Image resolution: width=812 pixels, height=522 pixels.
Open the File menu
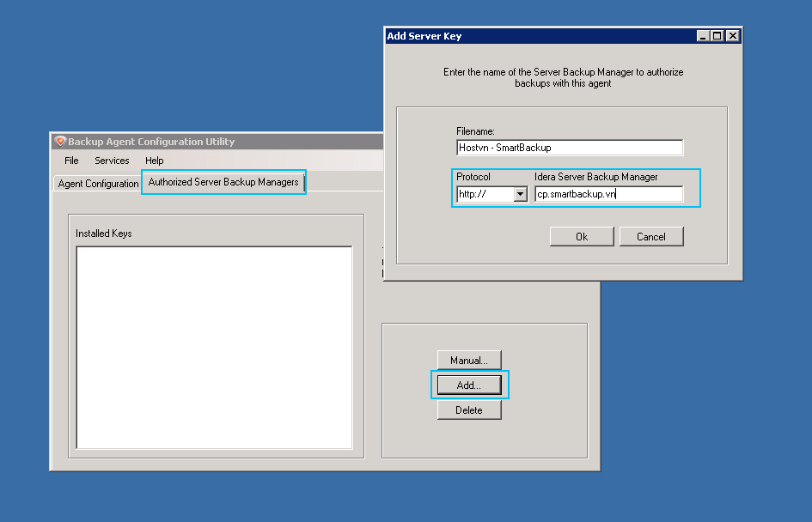pos(71,161)
